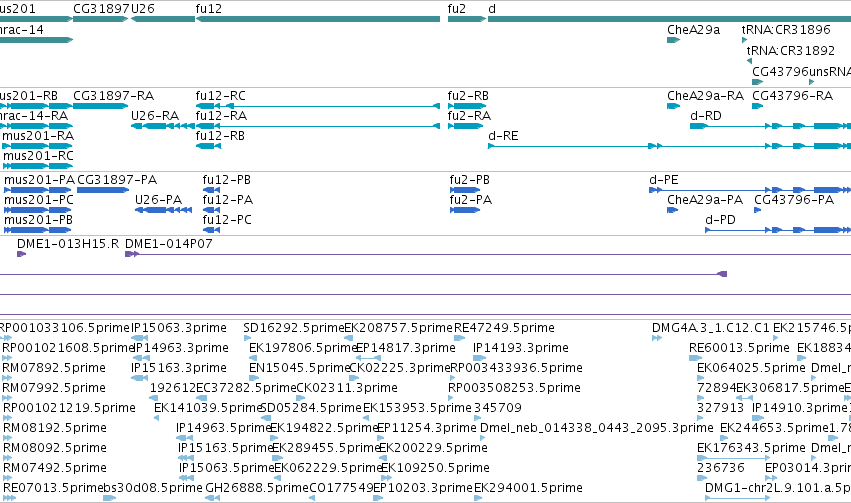Viewport: 851px width, 503px height.
Task: Click the fu12-PB protein label
Action: click(x=226, y=180)
